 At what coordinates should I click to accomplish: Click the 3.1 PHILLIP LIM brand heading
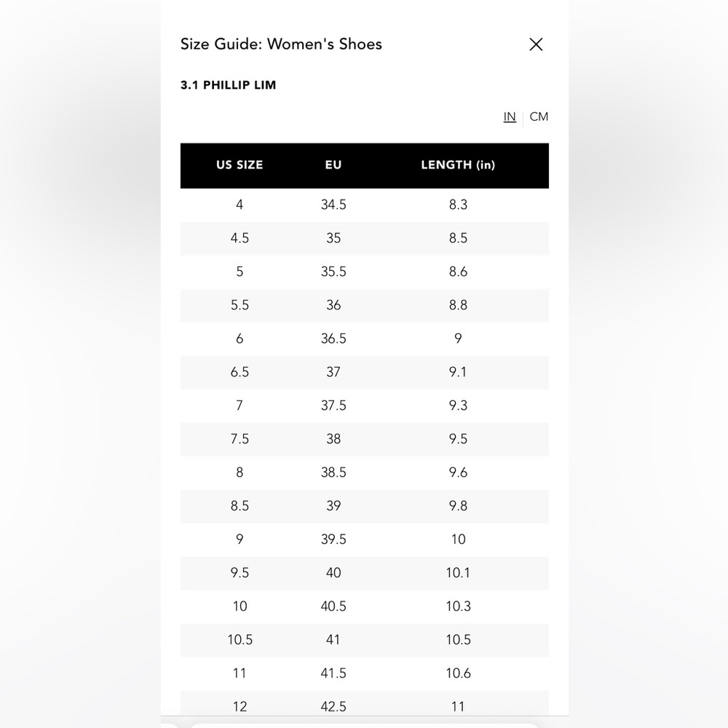[x=228, y=85]
